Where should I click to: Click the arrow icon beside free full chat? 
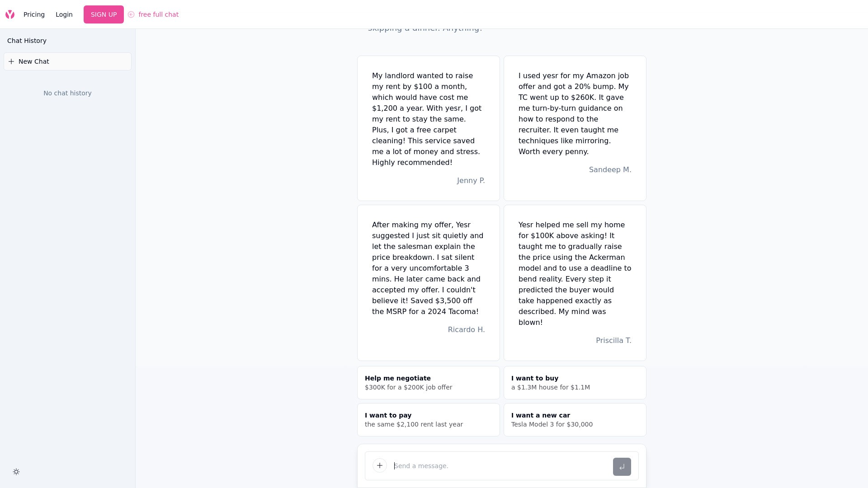click(x=131, y=14)
